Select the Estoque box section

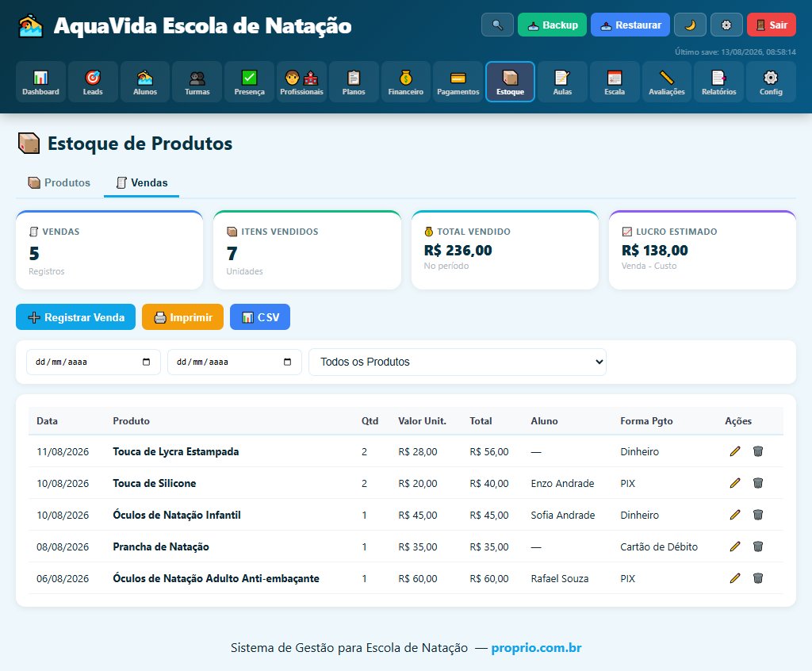(x=510, y=82)
